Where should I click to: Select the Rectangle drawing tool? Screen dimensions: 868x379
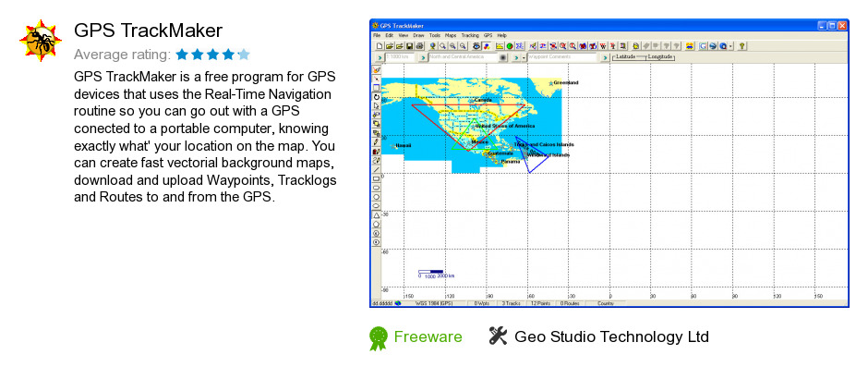[x=377, y=178]
